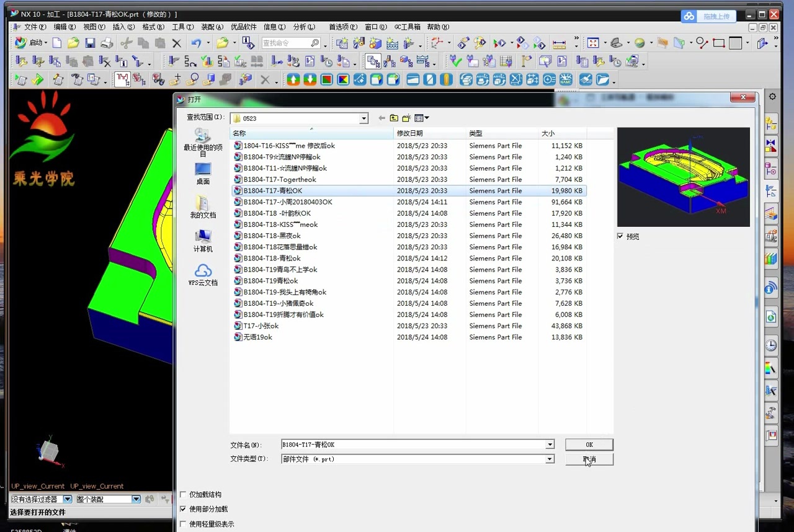Click the blue up-arrow view icon

click(x=293, y=79)
